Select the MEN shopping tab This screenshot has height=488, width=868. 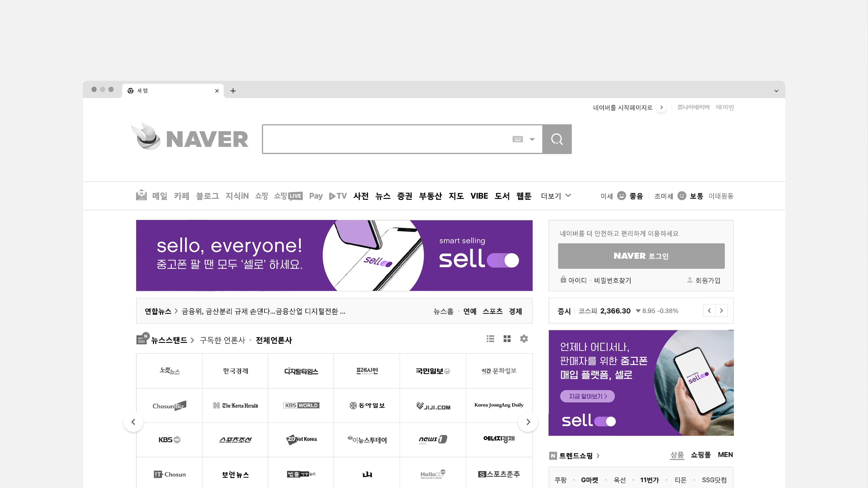pos(725,455)
